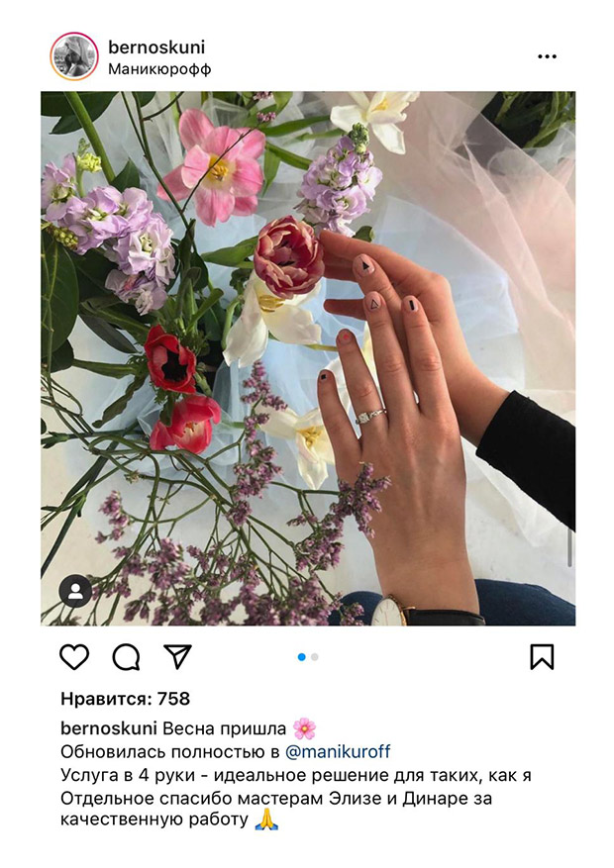Follow the @manikuroff mention link
This screenshot has width=614, height=868.
(338, 752)
